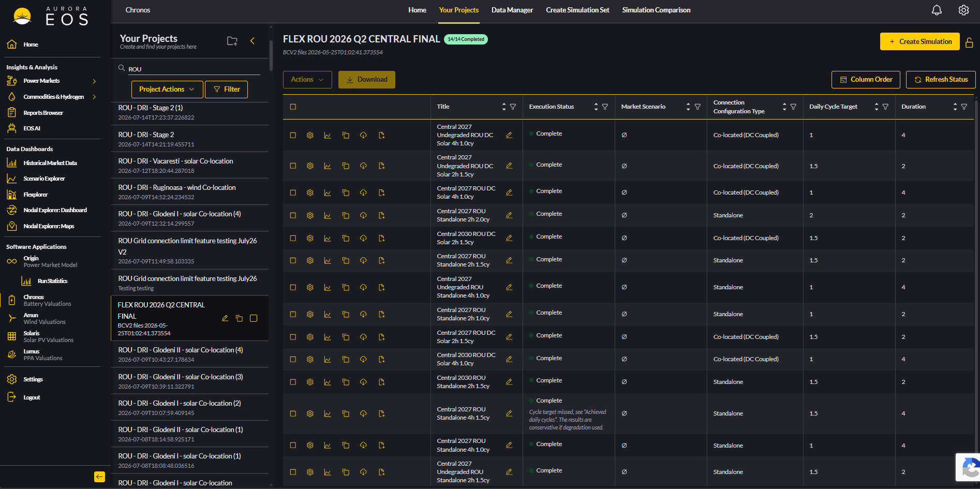Click the Refresh Status button
The height and width of the screenshot is (489, 980).
click(941, 80)
